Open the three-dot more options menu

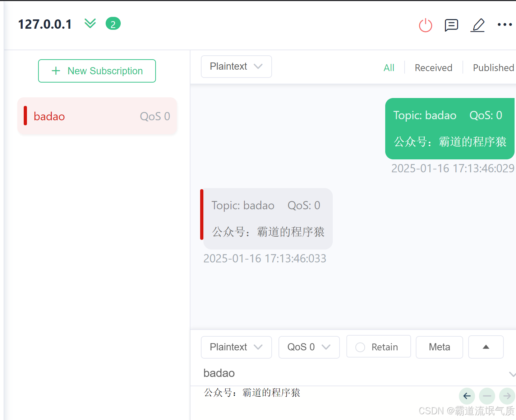(505, 24)
